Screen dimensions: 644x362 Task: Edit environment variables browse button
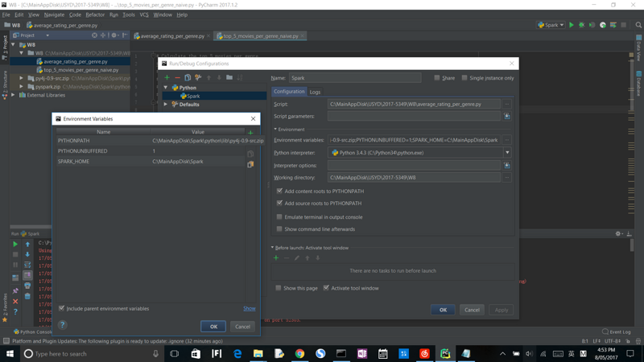click(507, 140)
